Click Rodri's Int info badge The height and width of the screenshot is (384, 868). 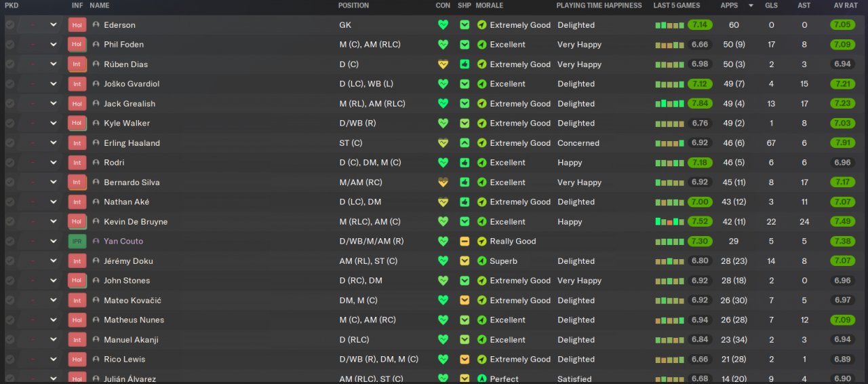point(77,163)
